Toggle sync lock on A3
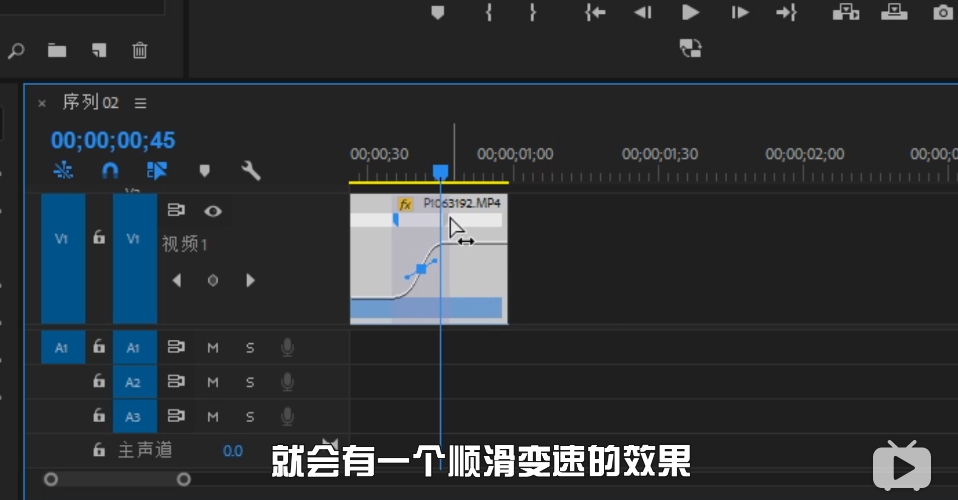 point(176,416)
